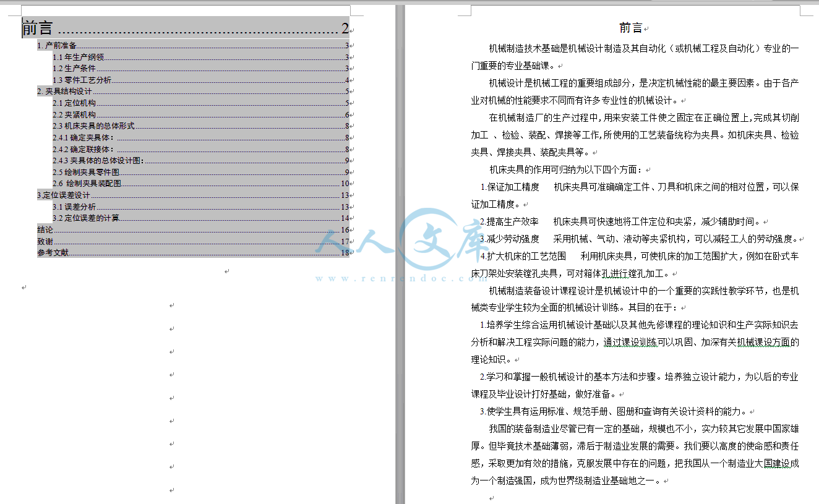The image size is (819, 504).
Task: Open the 结论 contents entry
Action: pyautogui.click(x=193, y=230)
